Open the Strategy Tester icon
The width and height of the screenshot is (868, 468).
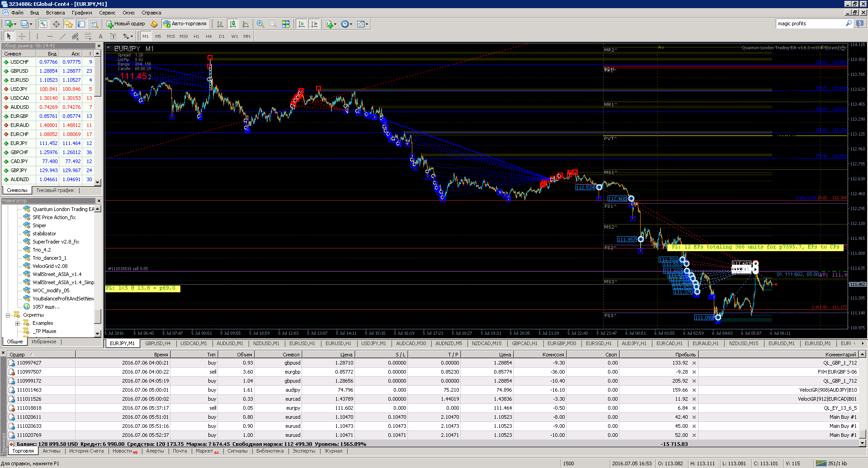pyautogui.click(x=94, y=24)
